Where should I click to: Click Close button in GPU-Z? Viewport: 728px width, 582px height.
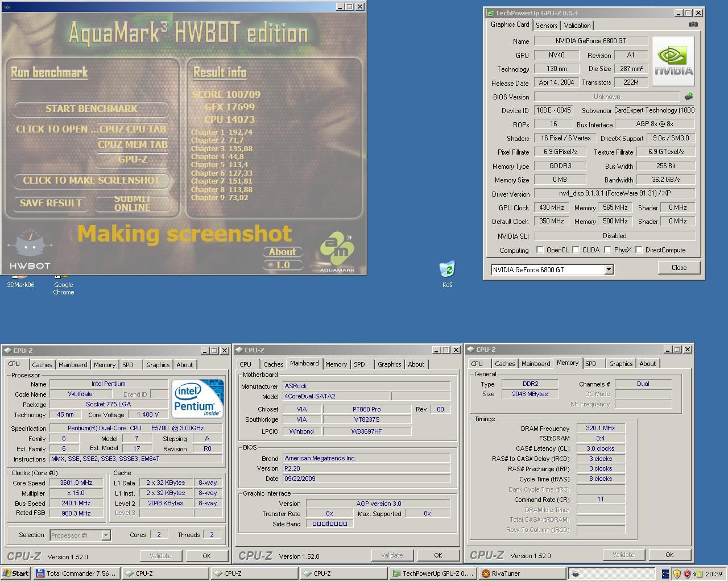pos(679,268)
